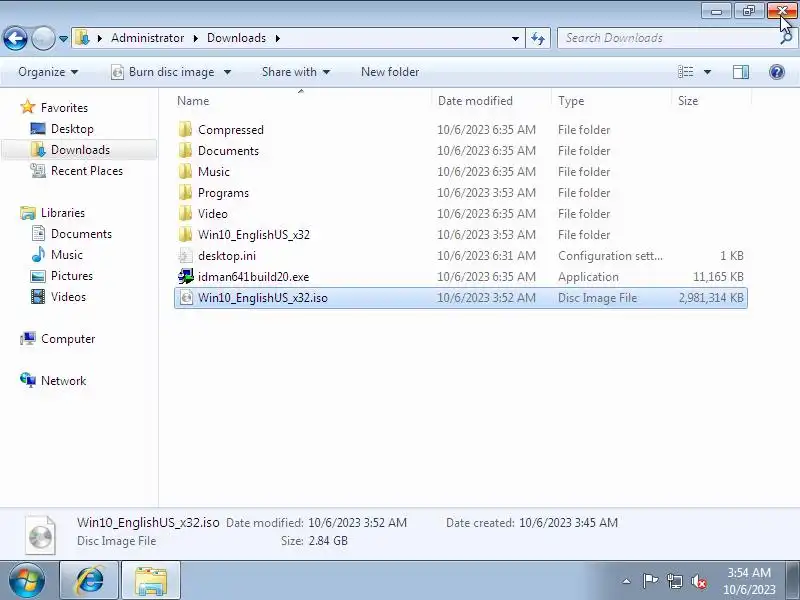800x600 pixels.
Task: Open Help with question mark icon
Action: [777, 72]
